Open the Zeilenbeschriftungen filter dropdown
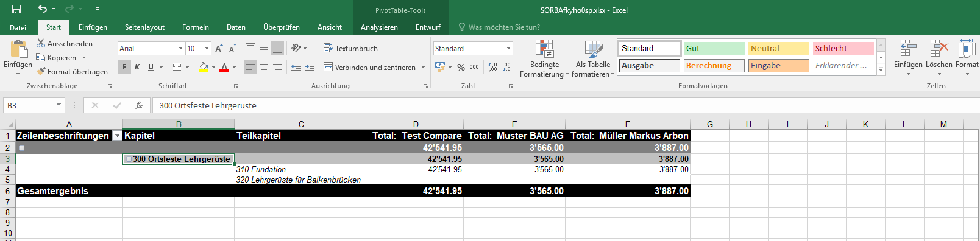The width and height of the screenshot is (980, 241). pyautogui.click(x=117, y=136)
